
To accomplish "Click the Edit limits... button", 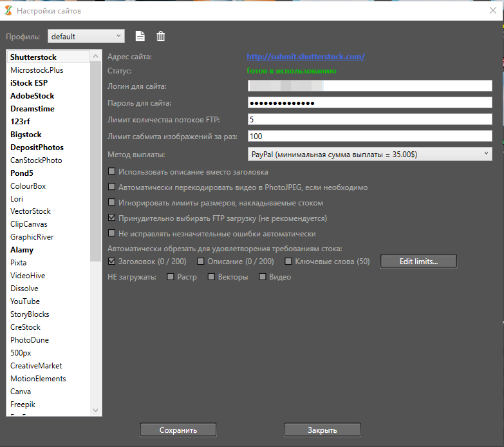I will click(418, 262).
